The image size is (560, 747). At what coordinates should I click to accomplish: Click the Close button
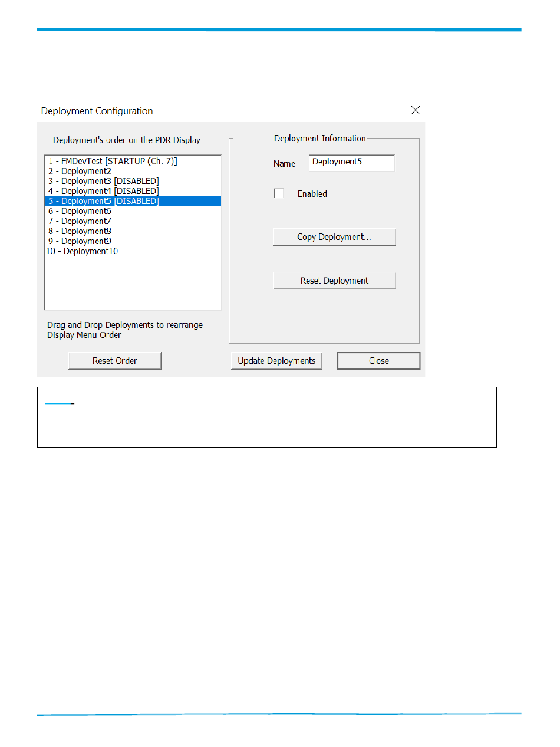(x=379, y=361)
